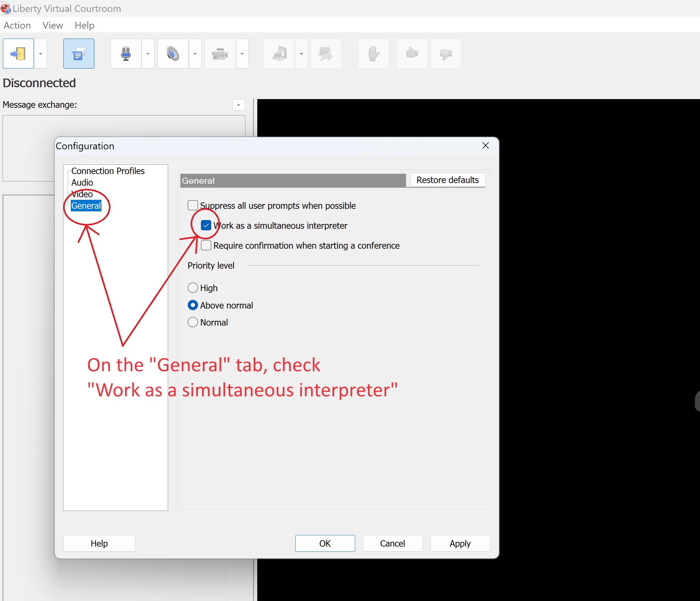700x601 pixels.
Task: Select High priority level option
Action: point(194,288)
